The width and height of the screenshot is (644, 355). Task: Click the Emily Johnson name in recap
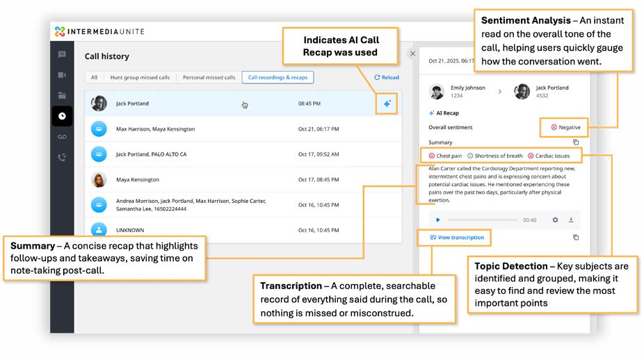(468, 88)
